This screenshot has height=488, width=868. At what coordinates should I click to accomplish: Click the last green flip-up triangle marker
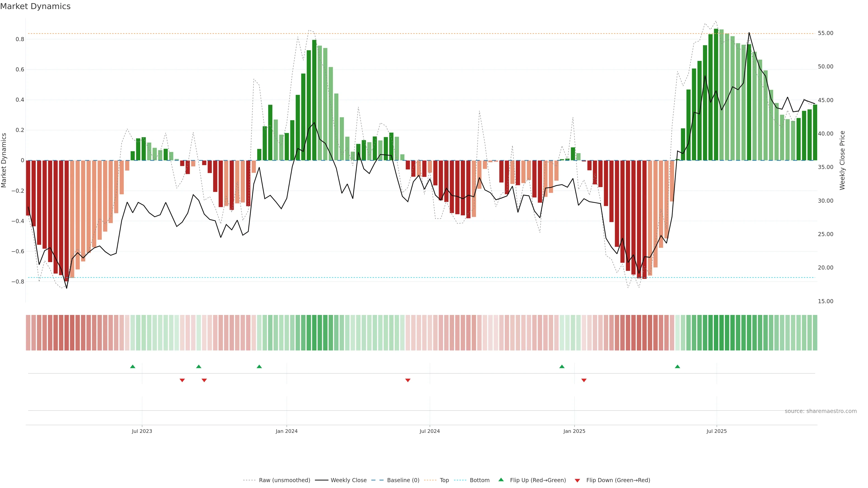tap(677, 366)
